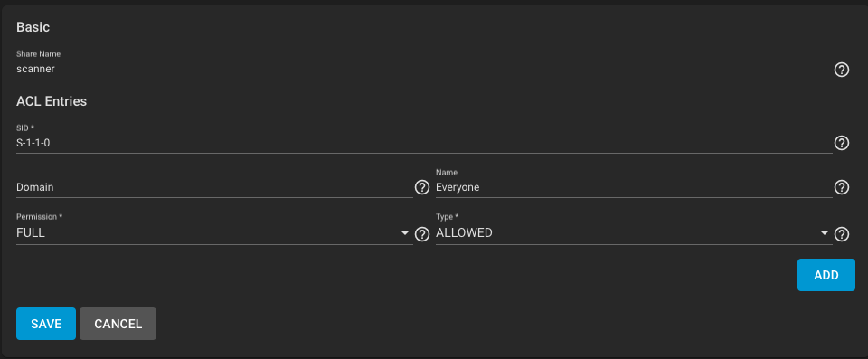Open the FULL permission select box
Image resolution: width=868 pixels, height=359 pixels.
coord(214,233)
